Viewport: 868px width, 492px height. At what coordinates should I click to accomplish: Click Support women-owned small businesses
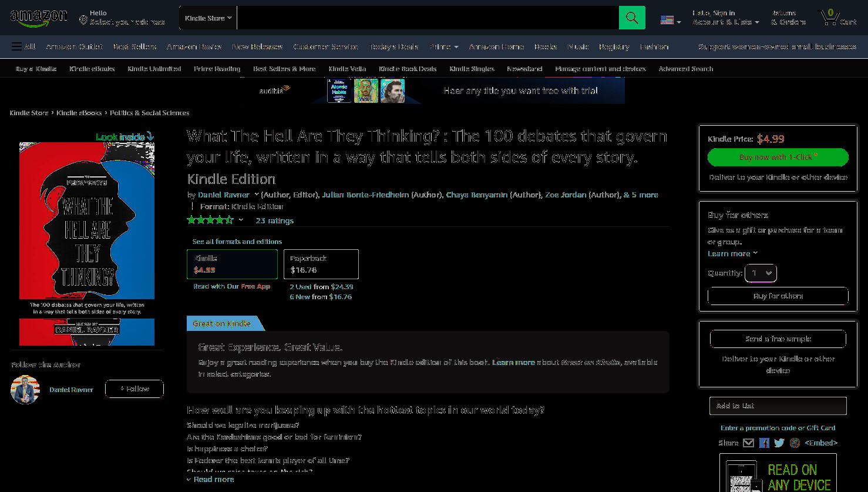(x=777, y=46)
